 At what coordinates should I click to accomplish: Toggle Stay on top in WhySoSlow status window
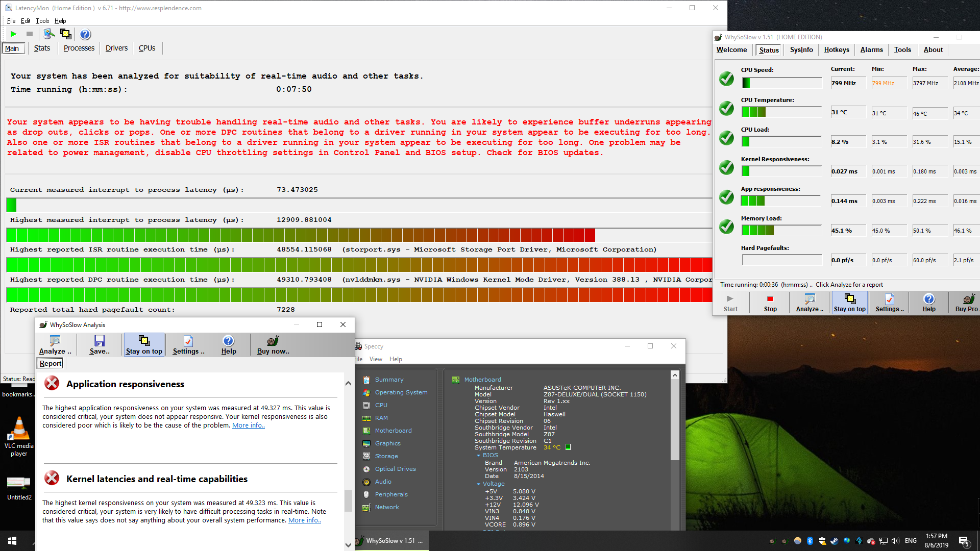coord(849,302)
